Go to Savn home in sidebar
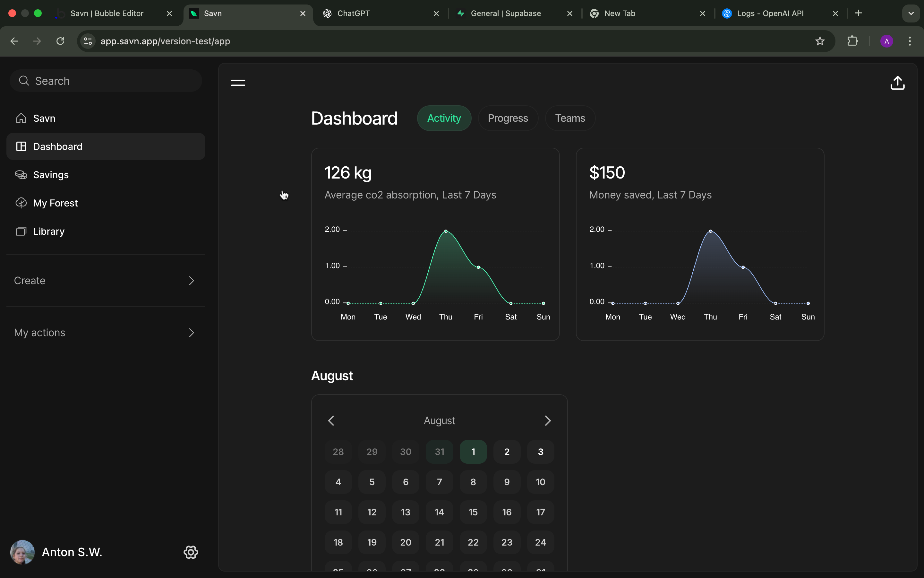924x578 pixels. click(106, 118)
